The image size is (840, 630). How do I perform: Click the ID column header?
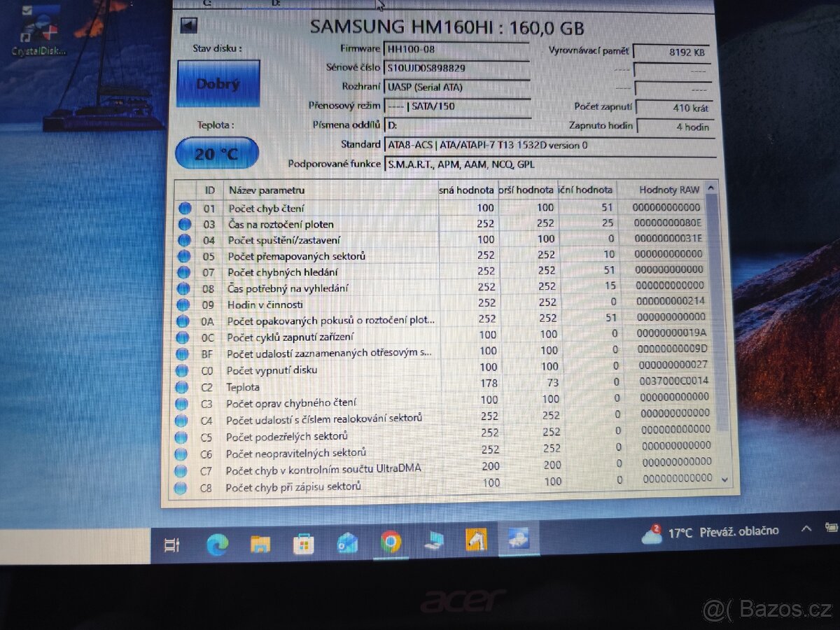(210, 190)
